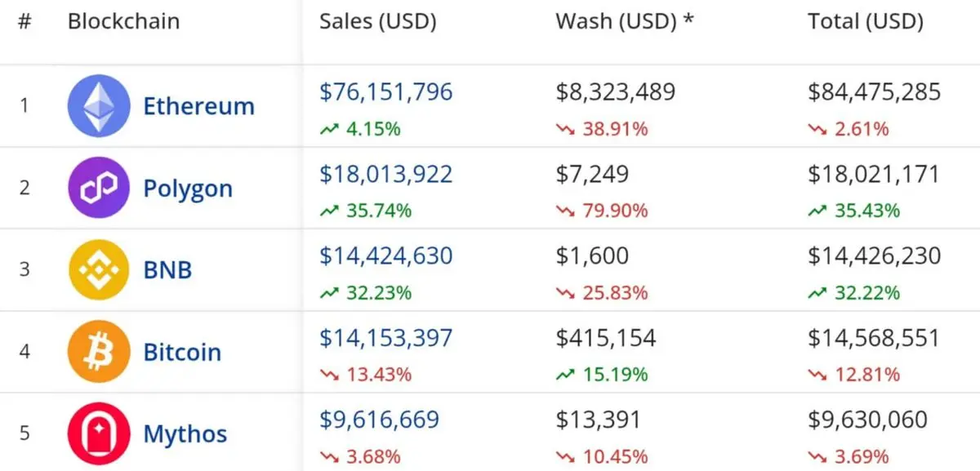Viewport: 980px width, 471px height.
Task: Click Polygon sales value $18,013,922
Action: [386, 174]
